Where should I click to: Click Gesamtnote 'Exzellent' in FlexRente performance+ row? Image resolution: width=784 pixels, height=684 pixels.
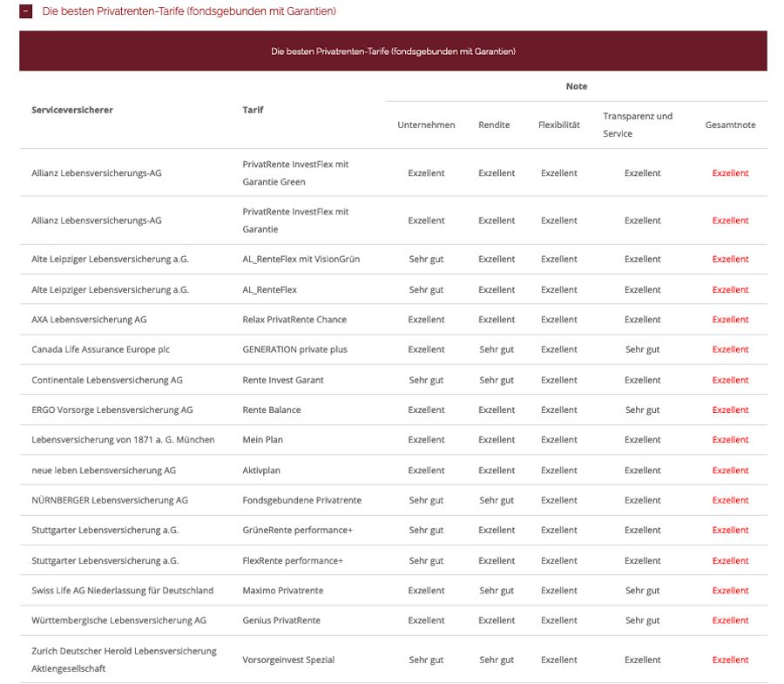click(x=731, y=561)
